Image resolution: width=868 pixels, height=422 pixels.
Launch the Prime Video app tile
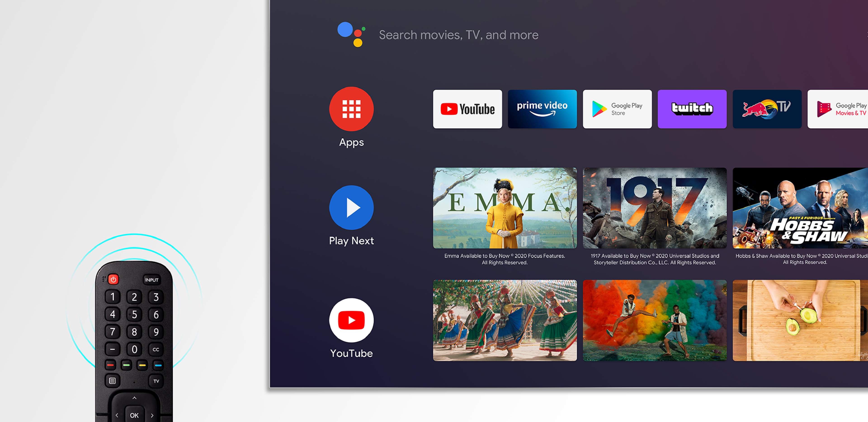(x=542, y=109)
